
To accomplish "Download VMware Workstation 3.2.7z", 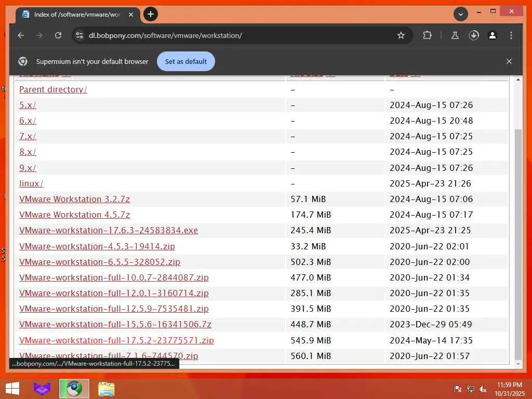I will (75, 199).
